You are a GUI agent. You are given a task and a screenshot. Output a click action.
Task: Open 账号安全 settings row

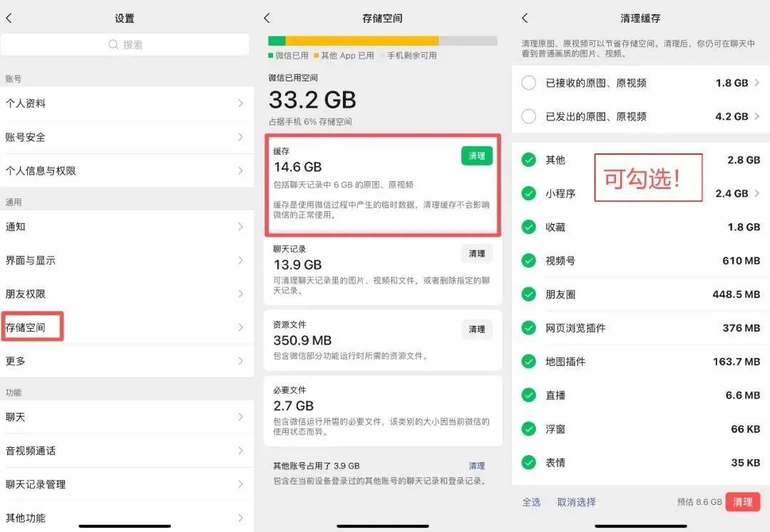click(x=127, y=137)
